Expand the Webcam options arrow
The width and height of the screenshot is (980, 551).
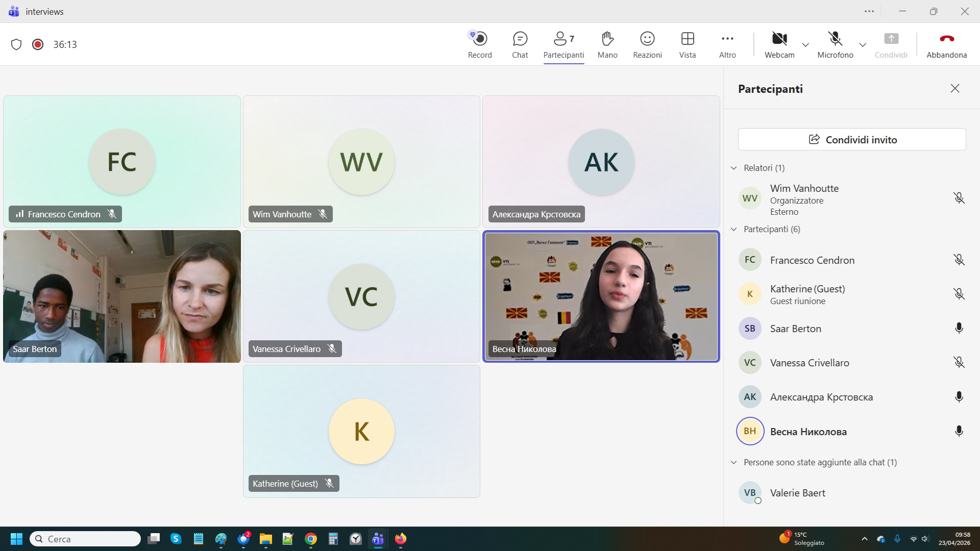(805, 45)
